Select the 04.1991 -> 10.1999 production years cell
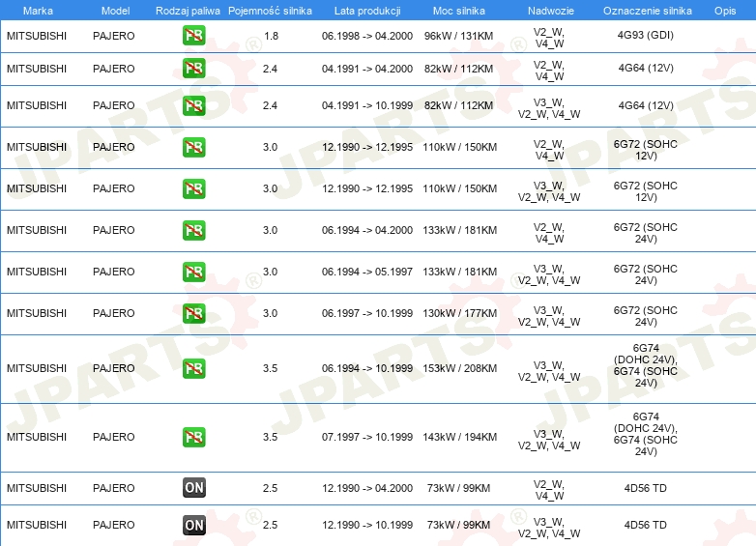This screenshot has height=546, width=756. pos(367,105)
